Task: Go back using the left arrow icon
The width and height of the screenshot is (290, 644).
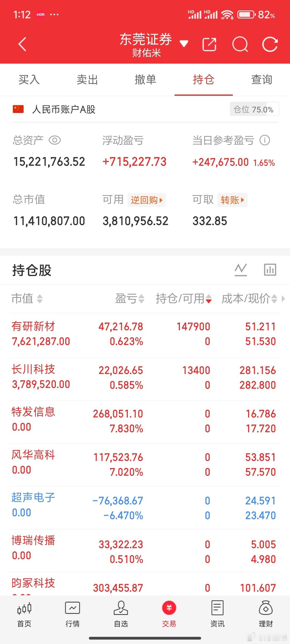Action: 23,44
